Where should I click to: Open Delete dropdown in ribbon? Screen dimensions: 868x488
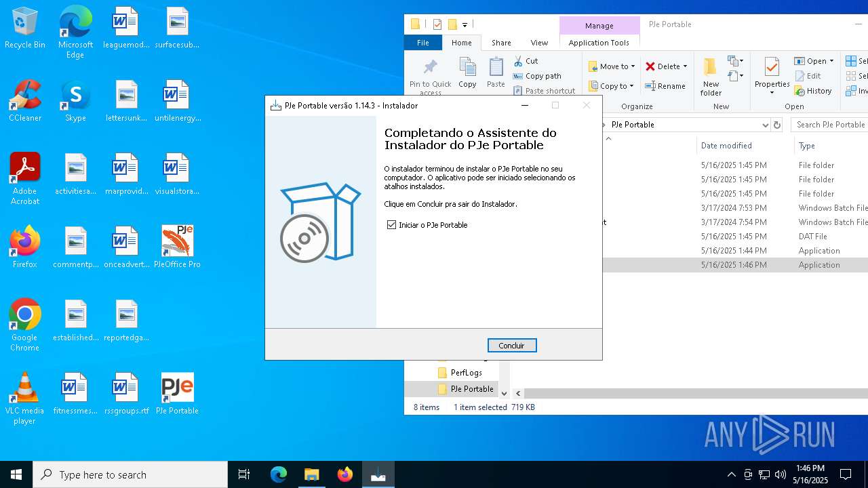pos(666,66)
